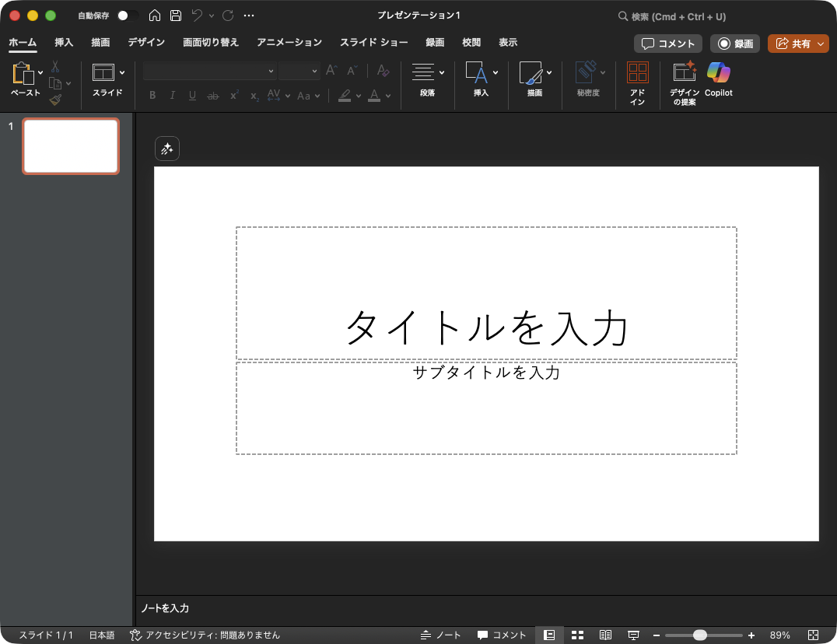Viewport: 837px width, 644px height.
Task: Switch to the Animations tab
Action: pos(289,43)
